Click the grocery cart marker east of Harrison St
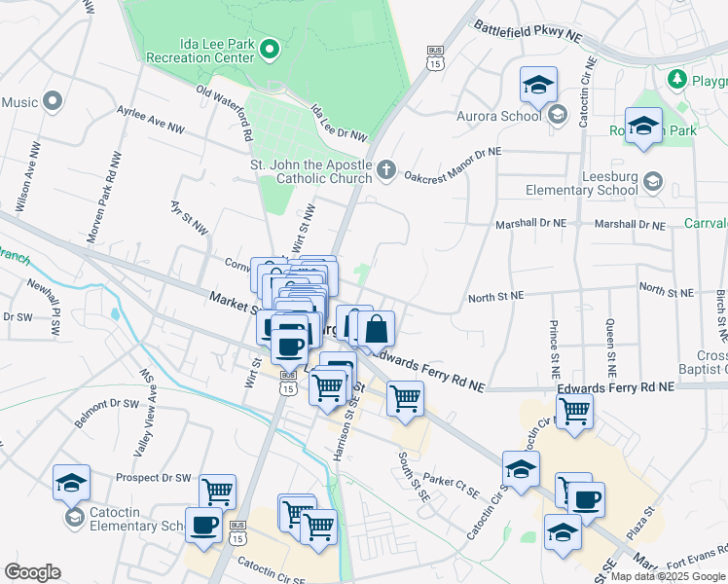The width and height of the screenshot is (728, 584). pos(405,400)
